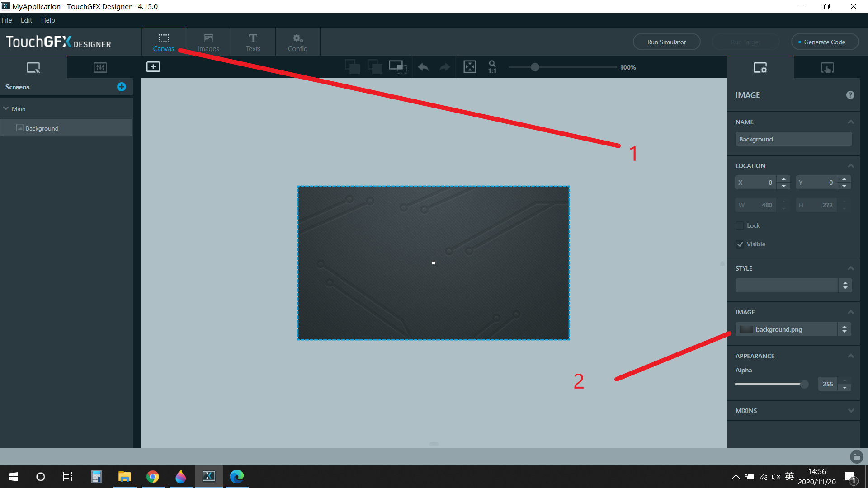The image size is (868, 488).
Task: Click the Alpha slider handle
Action: tap(804, 384)
